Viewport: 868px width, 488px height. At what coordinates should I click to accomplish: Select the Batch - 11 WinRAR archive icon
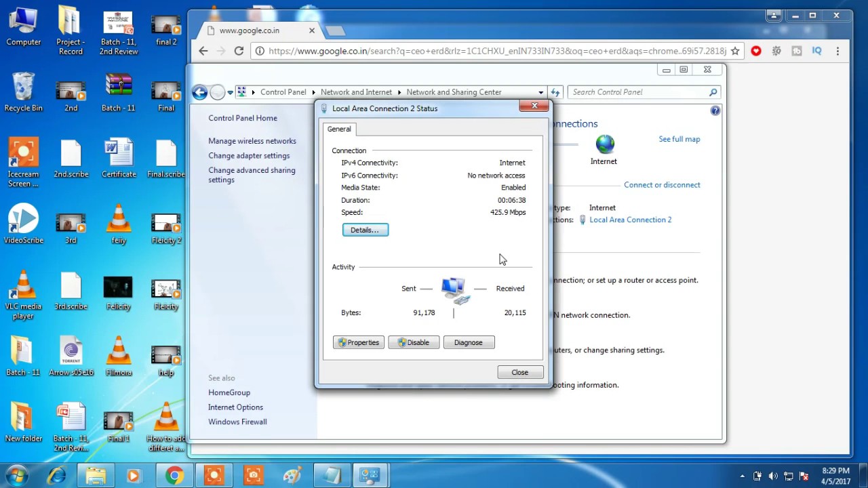[119, 92]
